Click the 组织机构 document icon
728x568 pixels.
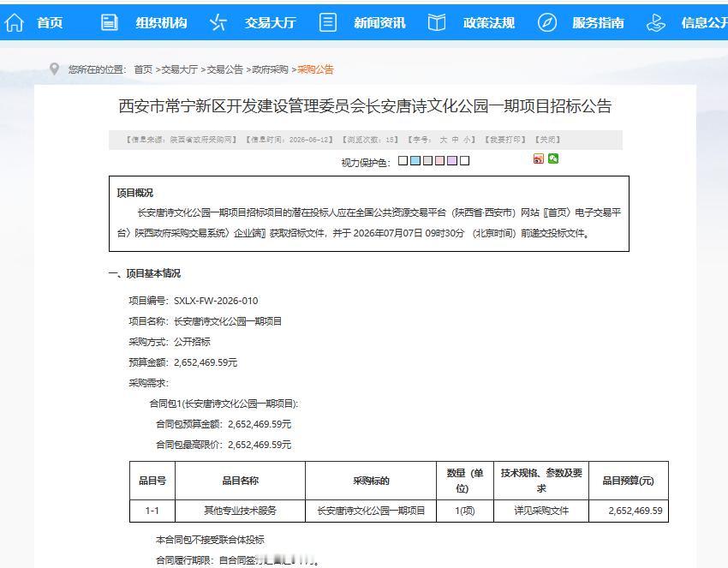coord(109,22)
